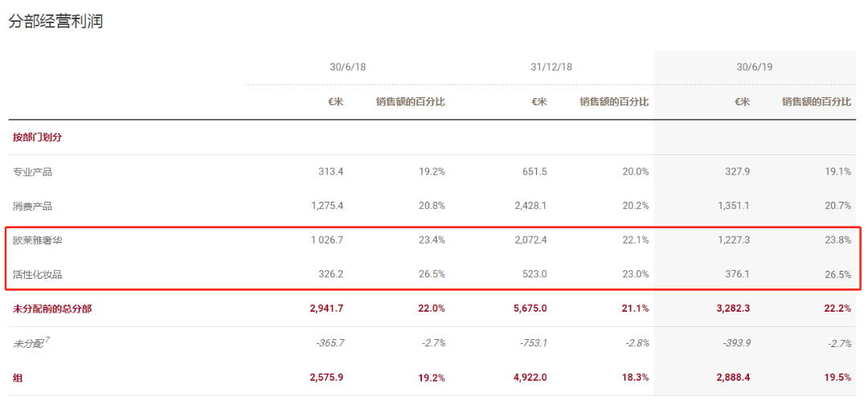Select the 活性化妆品 row label

[37, 275]
